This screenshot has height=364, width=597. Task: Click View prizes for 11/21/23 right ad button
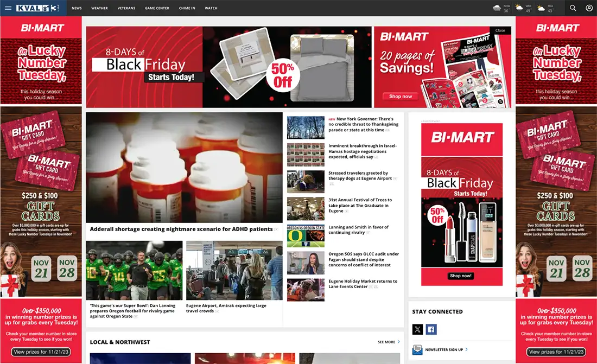pos(556,352)
